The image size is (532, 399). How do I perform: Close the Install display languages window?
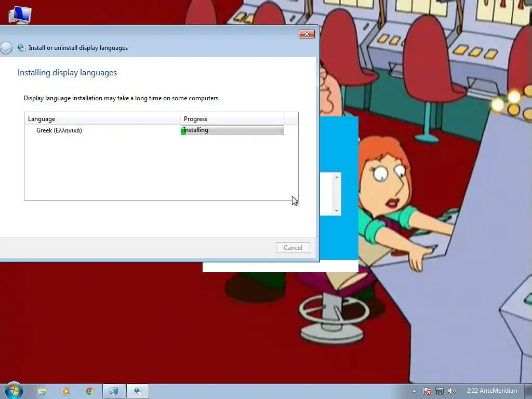(307, 34)
